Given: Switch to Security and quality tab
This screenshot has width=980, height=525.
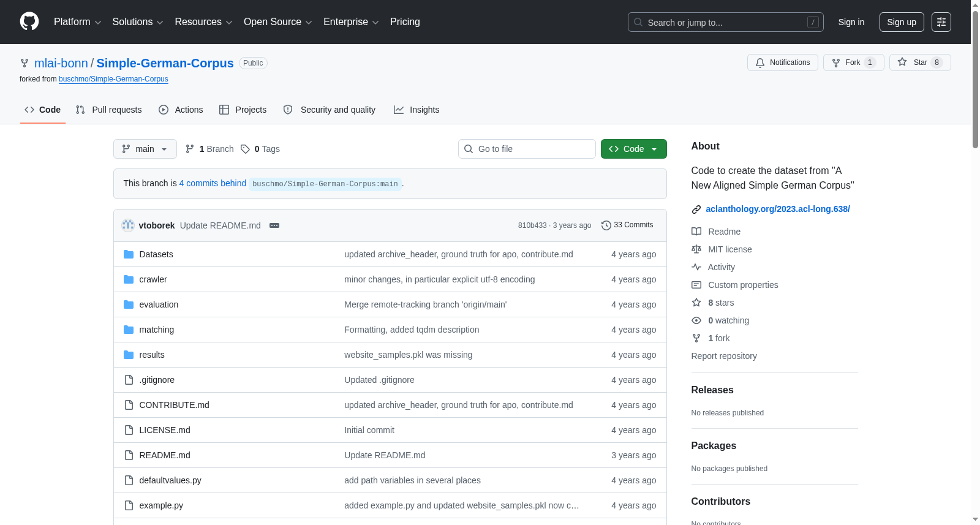Looking at the screenshot, I should (330, 110).
